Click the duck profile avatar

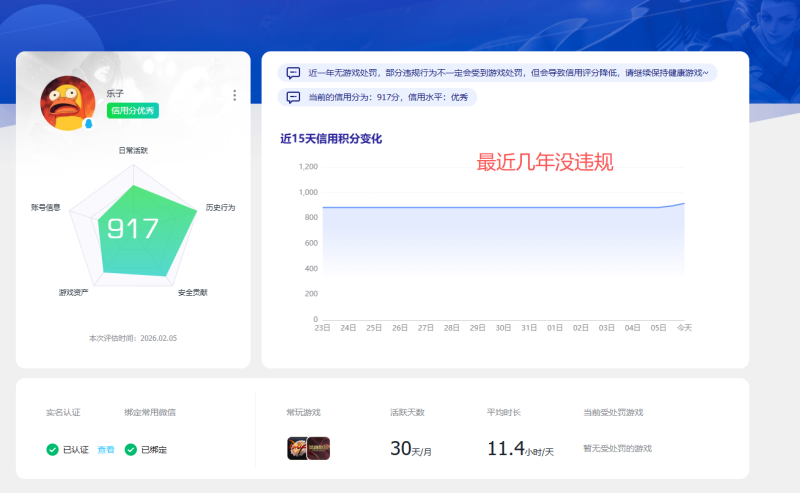(67, 103)
